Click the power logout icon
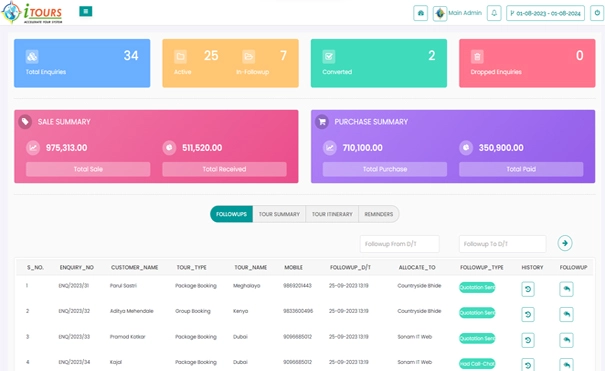Image resolution: width=605 pixels, height=371 pixels. coord(597,13)
